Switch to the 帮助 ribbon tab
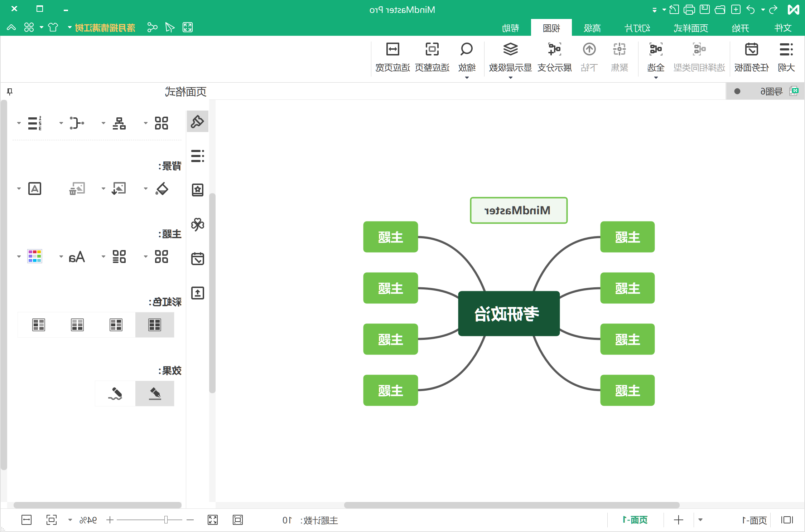Image resolution: width=805 pixels, height=532 pixels. coord(510,28)
